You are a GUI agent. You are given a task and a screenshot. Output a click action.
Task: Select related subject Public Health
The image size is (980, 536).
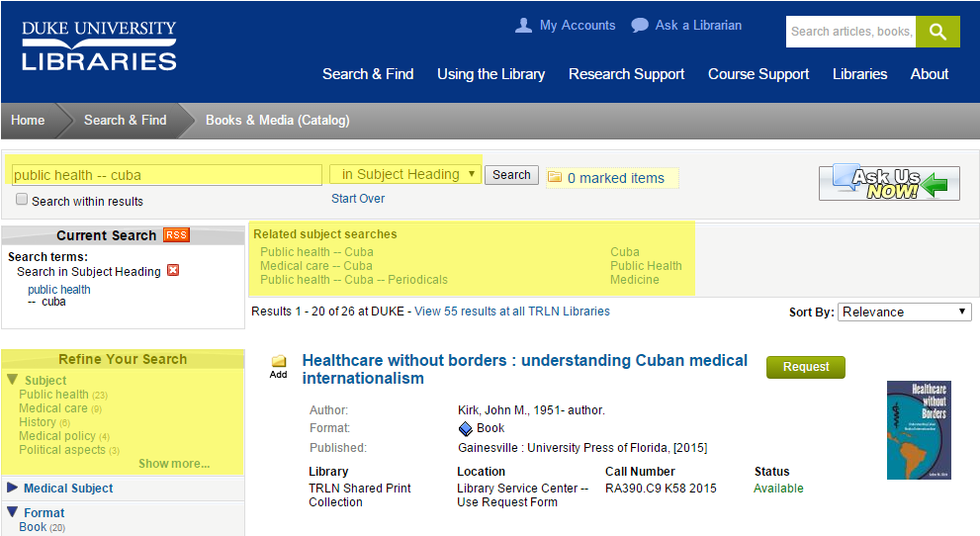point(646,265)
